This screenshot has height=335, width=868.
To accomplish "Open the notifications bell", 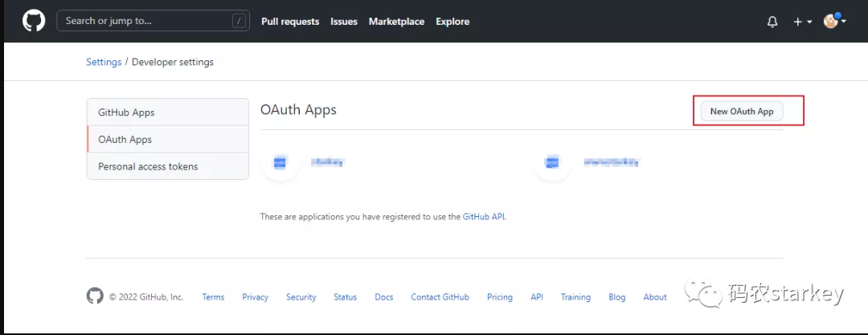I will pos(772,22).
